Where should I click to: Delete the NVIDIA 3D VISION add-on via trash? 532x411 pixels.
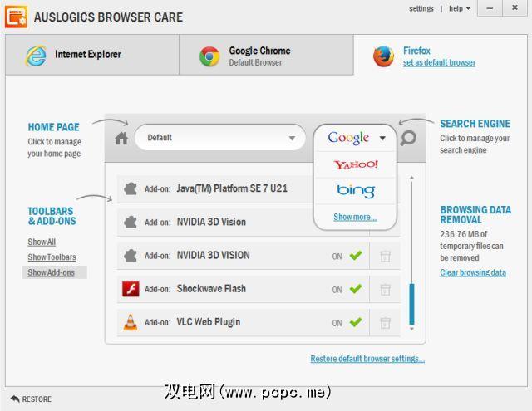tap(385, 257)
